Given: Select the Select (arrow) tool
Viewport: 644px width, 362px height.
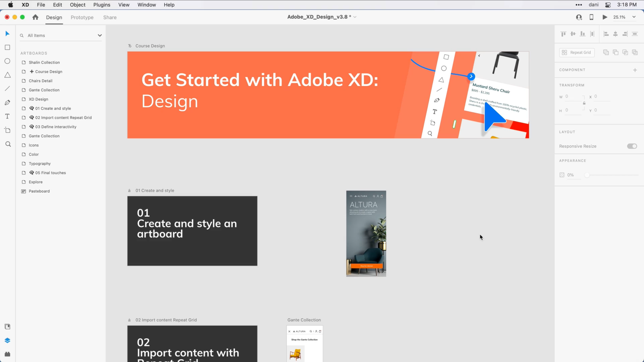Looking at the screenshot, I should [7, 34].
